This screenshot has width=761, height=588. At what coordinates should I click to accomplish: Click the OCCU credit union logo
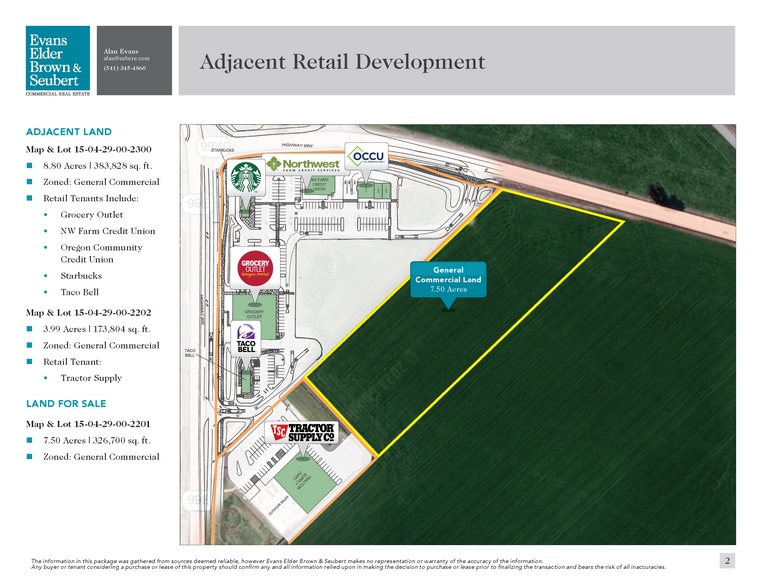click(x=365, y=158)
